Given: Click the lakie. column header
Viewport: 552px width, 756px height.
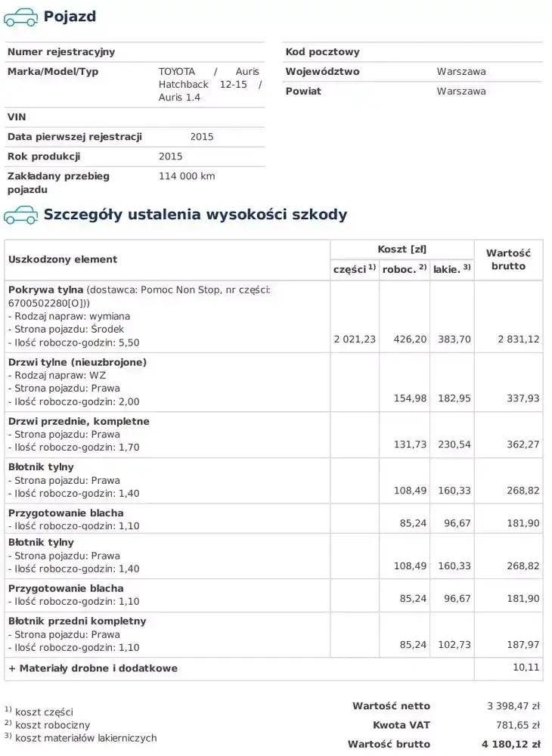Looking at the screenshot, I should tap(451, 269).
